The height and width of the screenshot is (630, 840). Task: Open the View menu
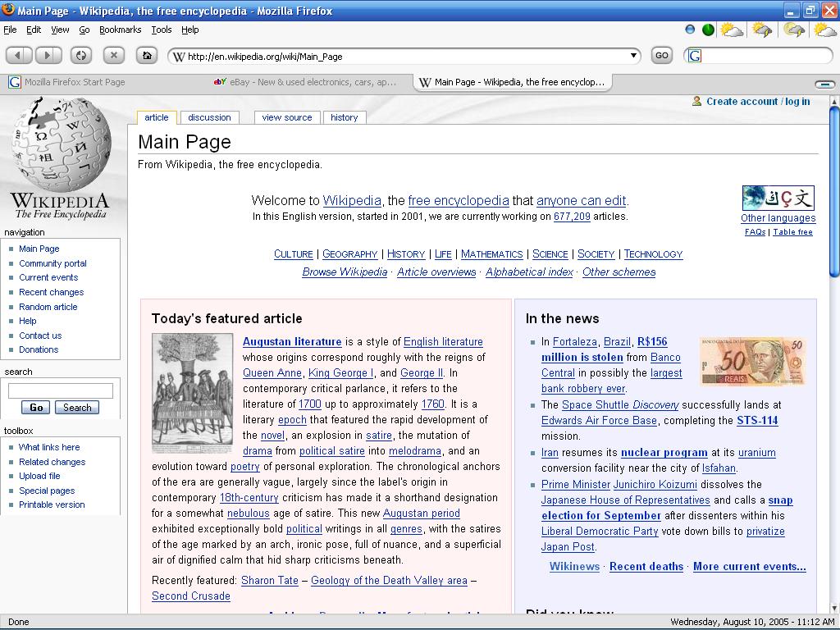pyautogui.click(x=60, y=30)
